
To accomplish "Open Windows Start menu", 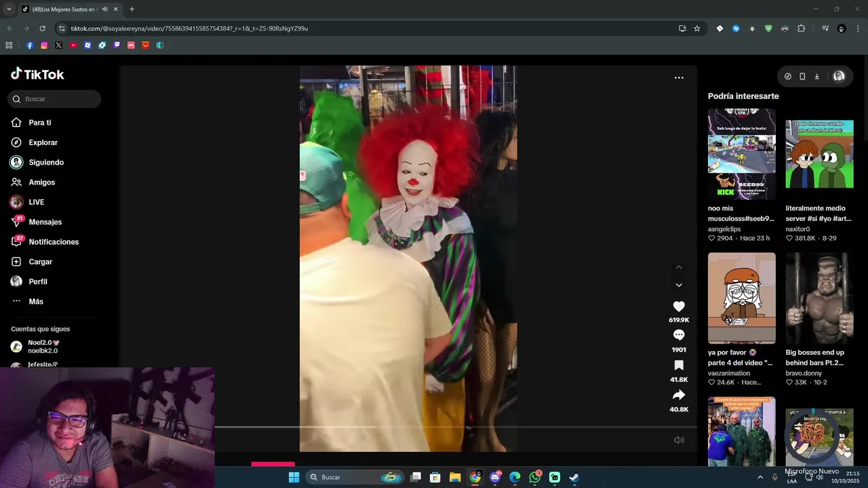I will click(294, 477).
